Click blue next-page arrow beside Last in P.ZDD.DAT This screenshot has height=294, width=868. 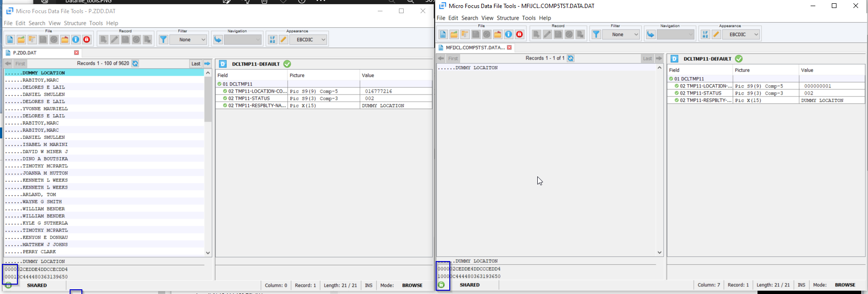pyautogui.click(x=207, y=64)
